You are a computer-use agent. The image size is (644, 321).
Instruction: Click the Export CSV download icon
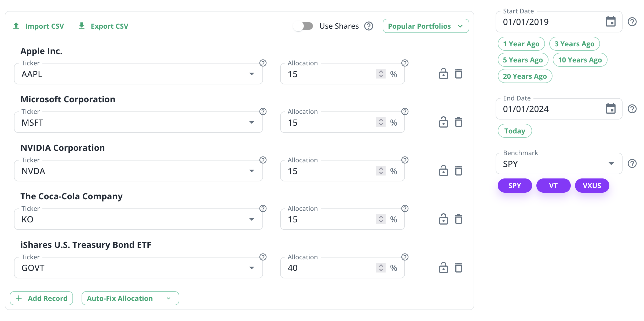point(82,26)
